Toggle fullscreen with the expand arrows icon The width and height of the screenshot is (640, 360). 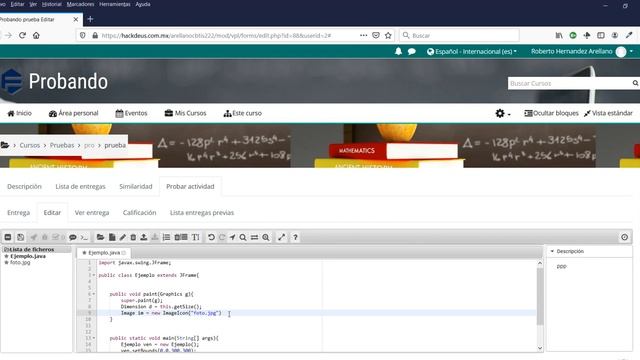pyautogui.click(x=282, y=237)
